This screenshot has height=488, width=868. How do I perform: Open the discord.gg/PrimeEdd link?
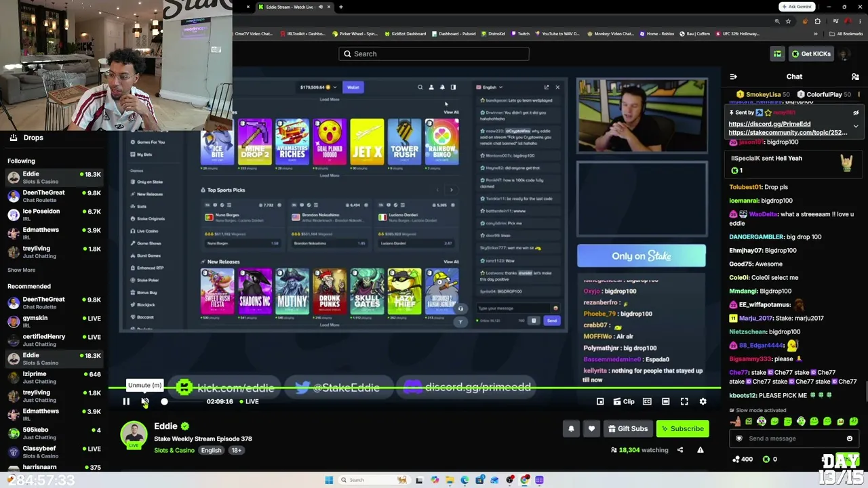click(x=770, y=125)
